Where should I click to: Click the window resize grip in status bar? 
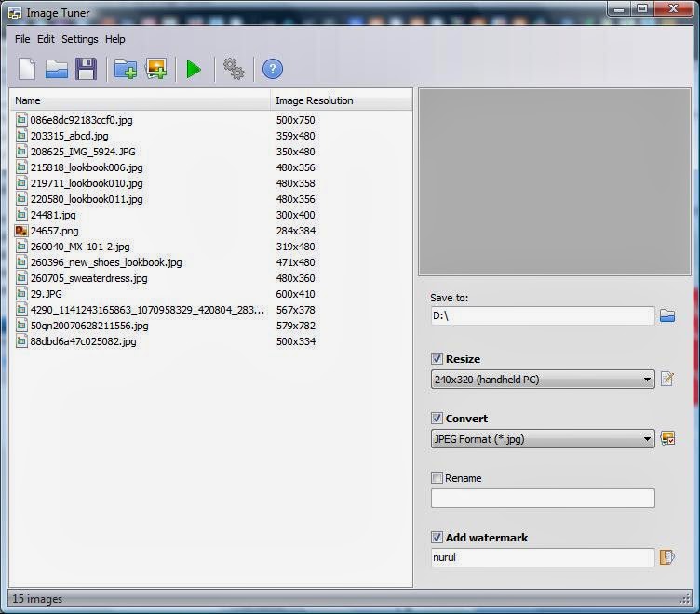click(x=685, y=599)
